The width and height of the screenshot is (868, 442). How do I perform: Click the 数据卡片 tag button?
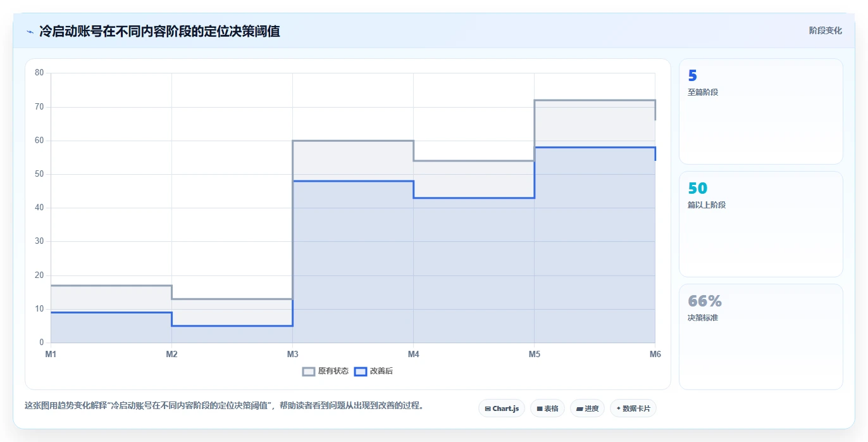(x=633, y=408)
